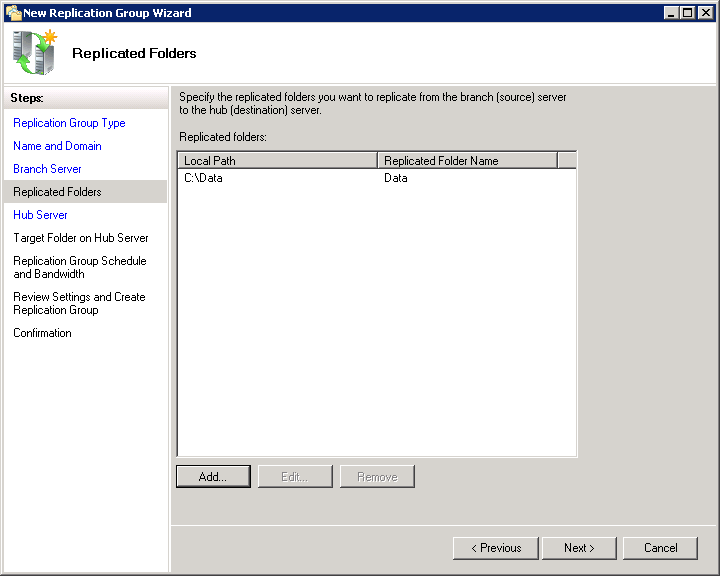720x576 pixels.
Task: Close the New Replication Group Wizard window
Action: pos(705,13)
